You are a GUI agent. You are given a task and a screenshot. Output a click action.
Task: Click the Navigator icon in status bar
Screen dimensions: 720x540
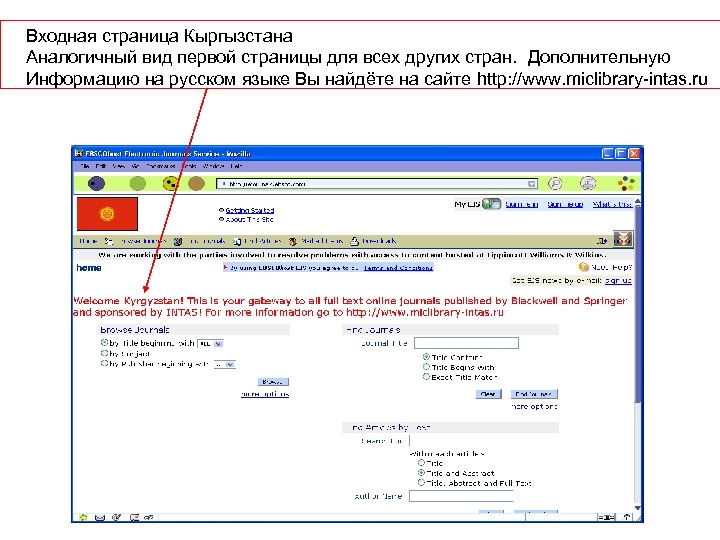[x=83, y=518]
